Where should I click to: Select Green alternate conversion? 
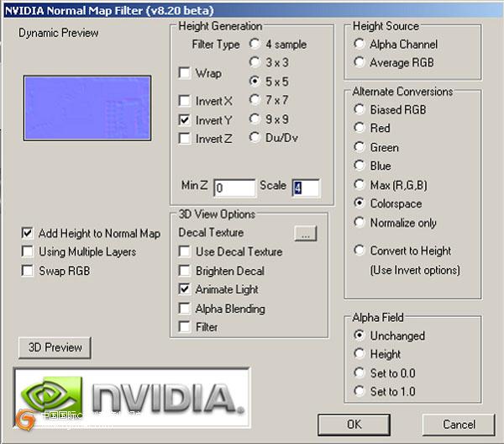[359, 147]
